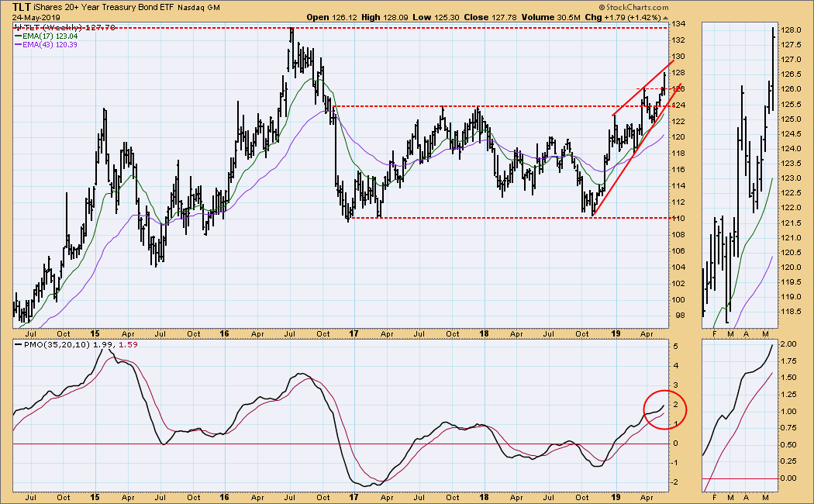Click the red circle on the PMO line
This screenshot has height=504, width=814.
point(664,407)
